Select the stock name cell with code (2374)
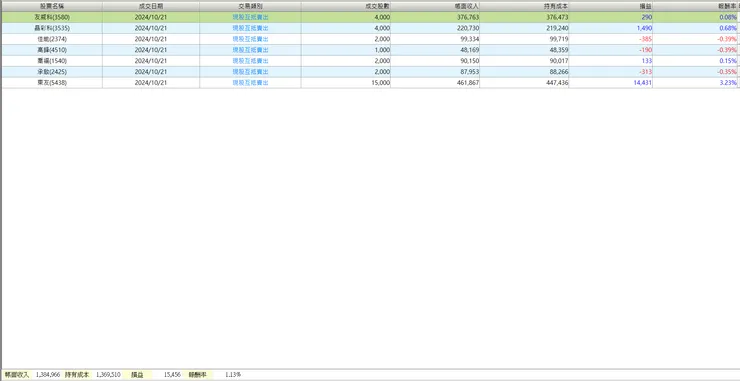740x381 pixels. coord(52,39)
